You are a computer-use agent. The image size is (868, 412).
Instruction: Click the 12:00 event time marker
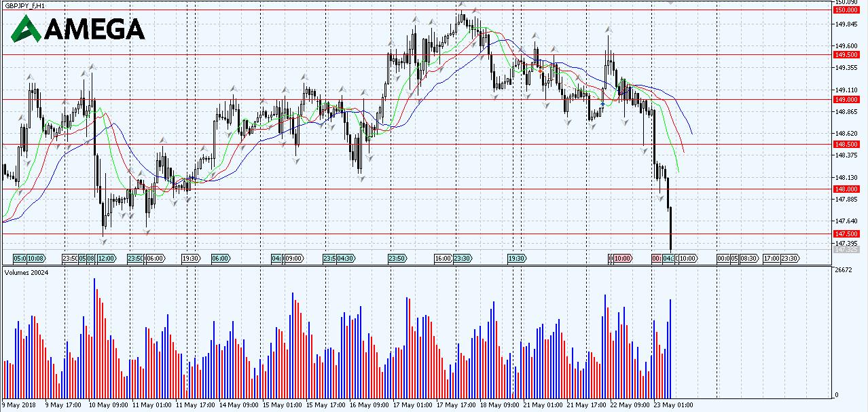(x=106, y=259)
